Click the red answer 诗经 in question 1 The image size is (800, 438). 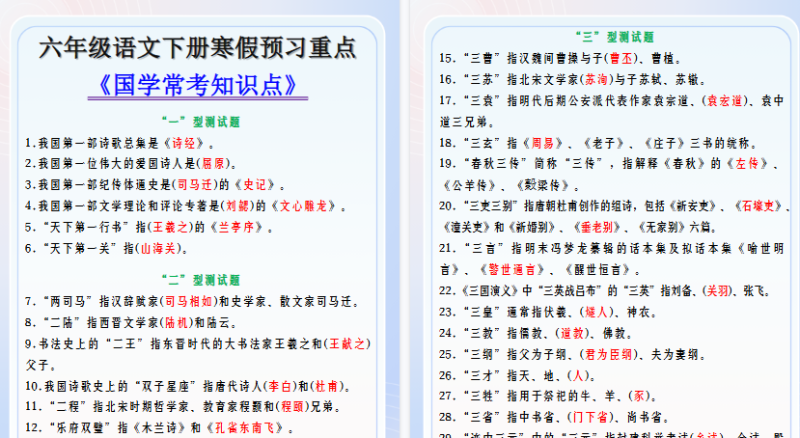coord(183,143)
